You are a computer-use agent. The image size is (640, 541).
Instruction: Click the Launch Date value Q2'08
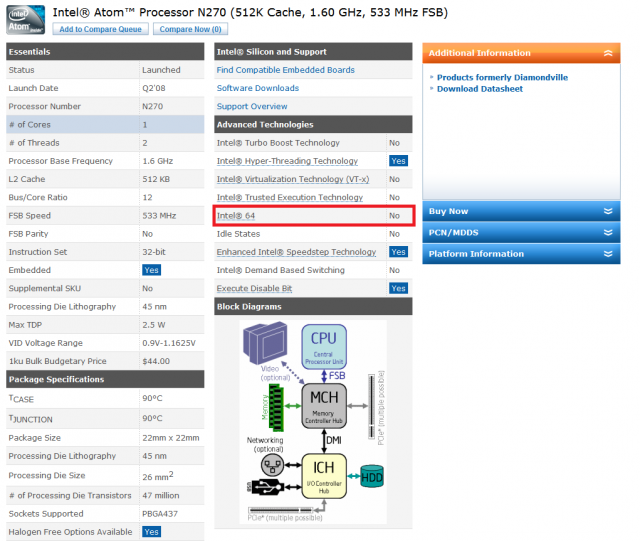(154, 88)
